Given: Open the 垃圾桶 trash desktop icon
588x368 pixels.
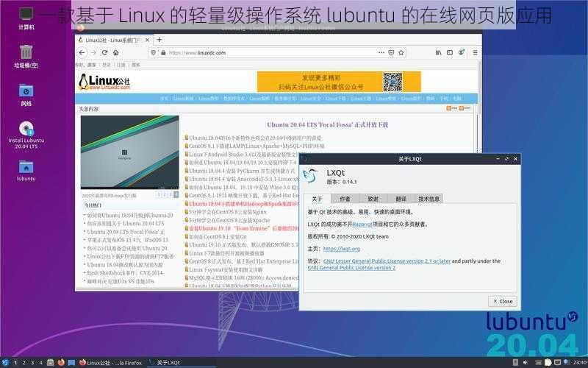Looking at the screenshot, I should click(x=26, y=56).
